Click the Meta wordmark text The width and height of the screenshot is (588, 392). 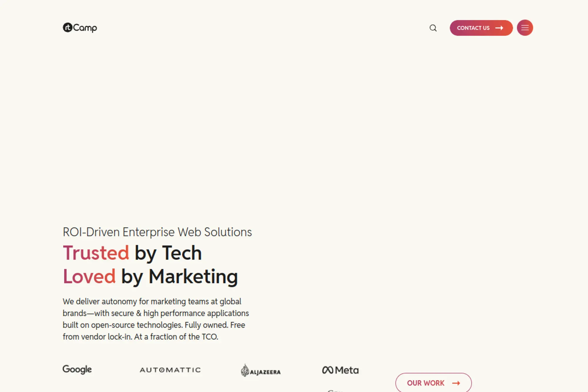[x=347, y=370]
